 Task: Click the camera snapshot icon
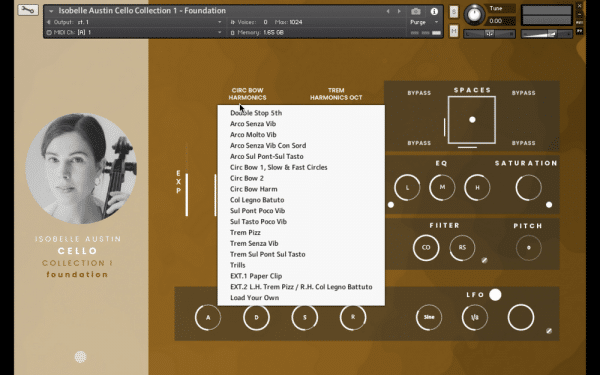(416, 11)
